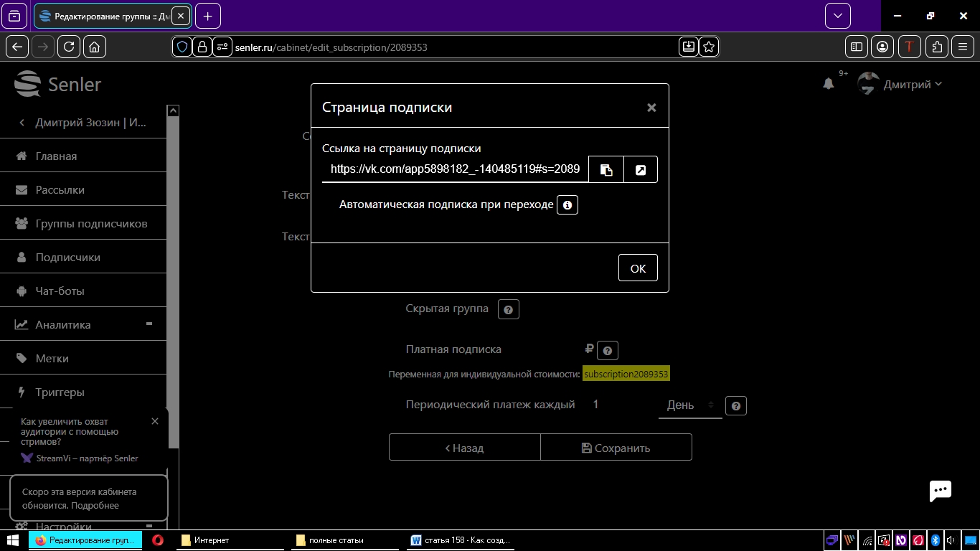Click the subscription link text field
Screen dimensions: 980x551
(455, 170)
